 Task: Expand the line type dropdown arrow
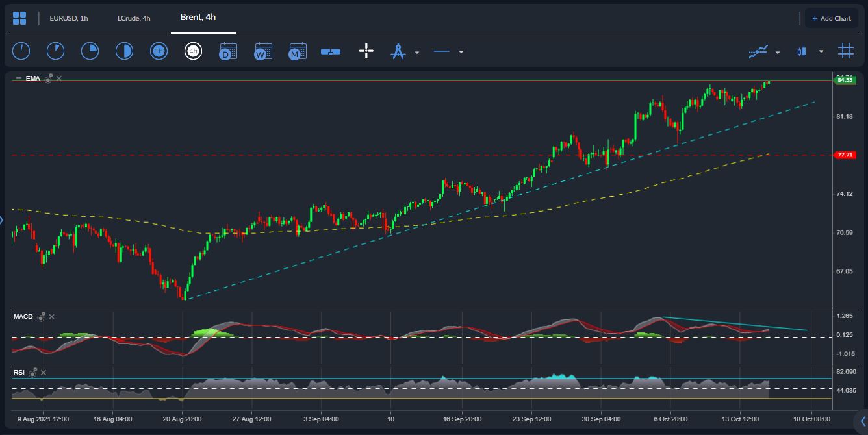click(461, 52)
